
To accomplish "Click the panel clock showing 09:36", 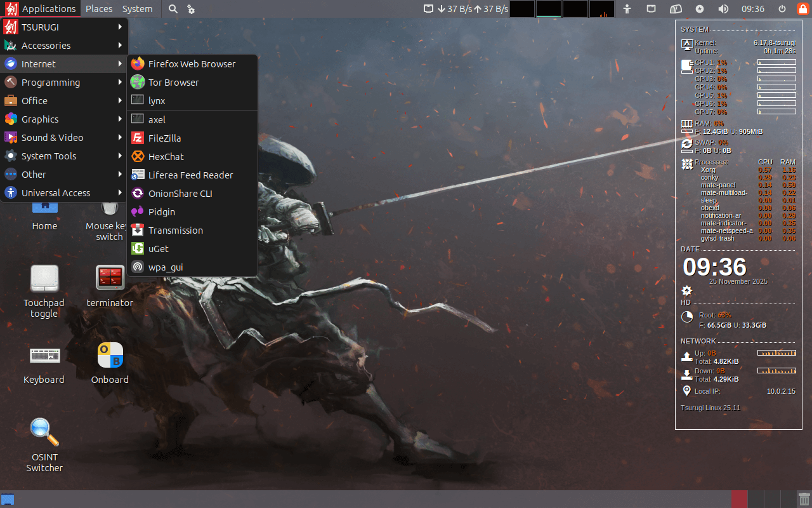I will pos(753,9).
